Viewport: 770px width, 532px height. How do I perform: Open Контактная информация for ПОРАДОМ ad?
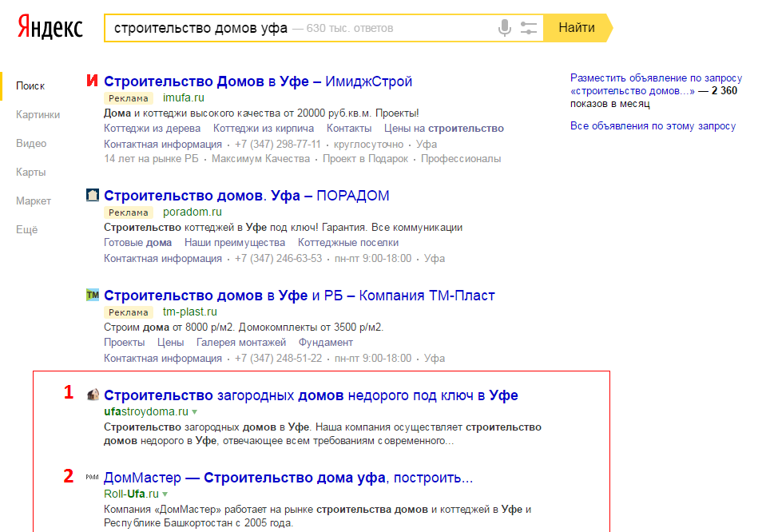tap(163, 258)
